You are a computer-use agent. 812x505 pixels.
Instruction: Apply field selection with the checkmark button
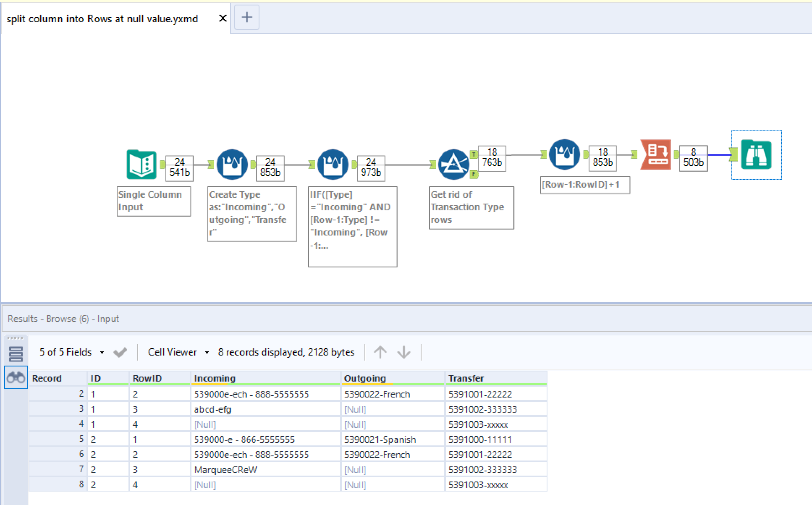point(120,353)
